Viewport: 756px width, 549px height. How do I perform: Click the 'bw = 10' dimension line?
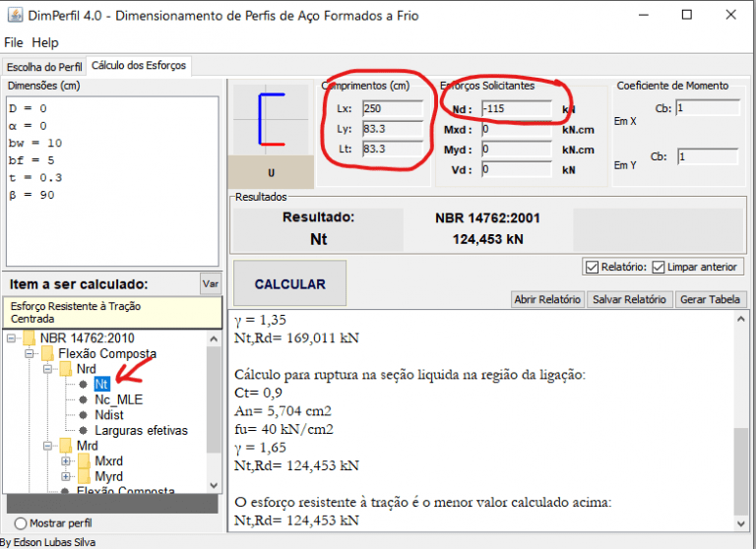35,144
